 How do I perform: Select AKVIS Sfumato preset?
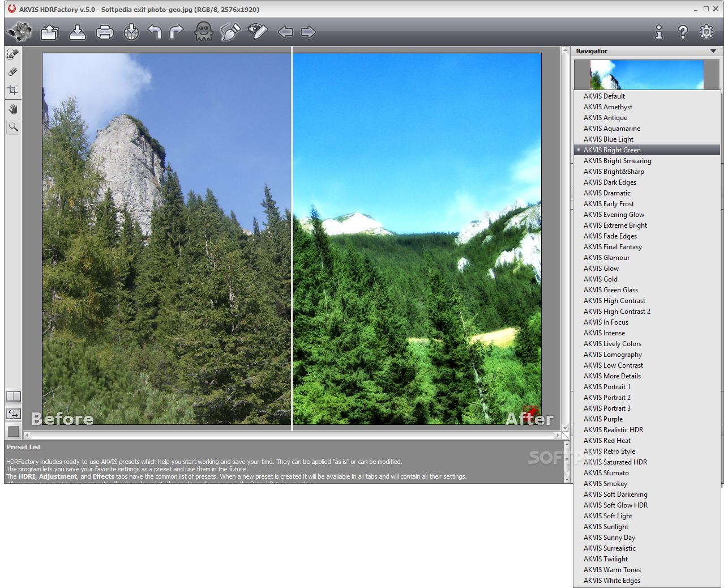(x=647, y=473)
